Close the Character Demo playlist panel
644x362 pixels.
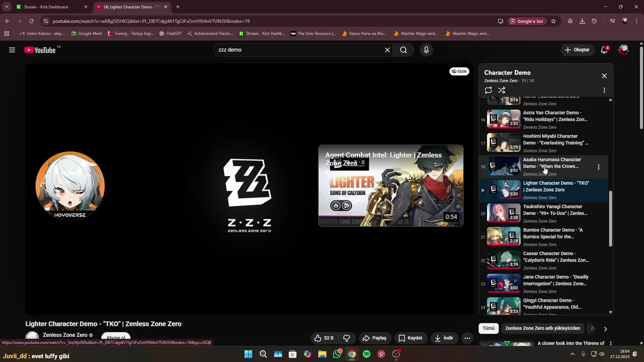point(604,76)
